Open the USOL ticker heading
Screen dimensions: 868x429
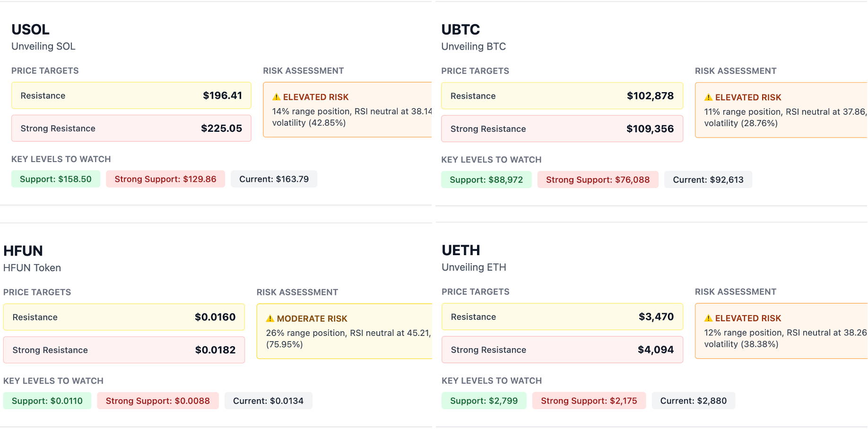pos(30,29)
